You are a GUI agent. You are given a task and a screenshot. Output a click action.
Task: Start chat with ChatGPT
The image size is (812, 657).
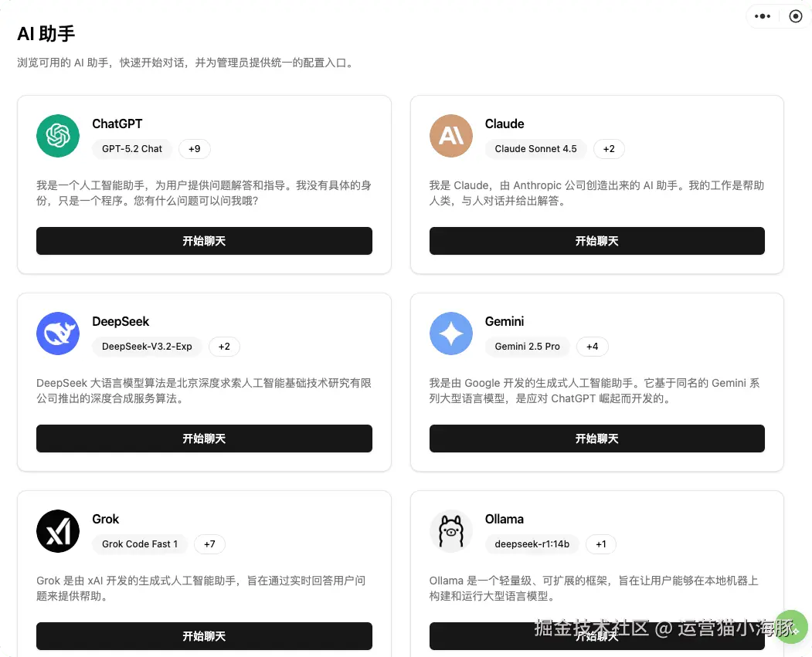[204, 241]
